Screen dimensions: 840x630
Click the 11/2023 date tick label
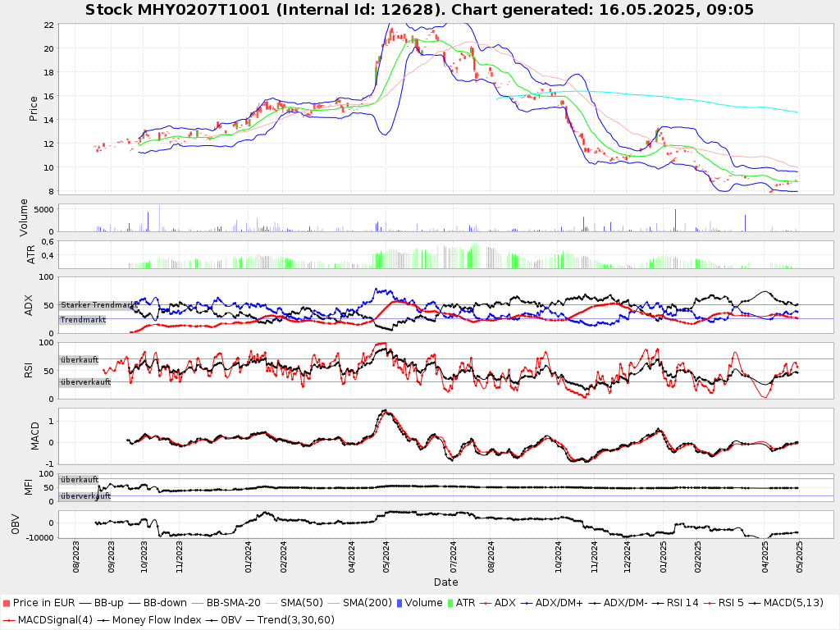tap(180, 557)
